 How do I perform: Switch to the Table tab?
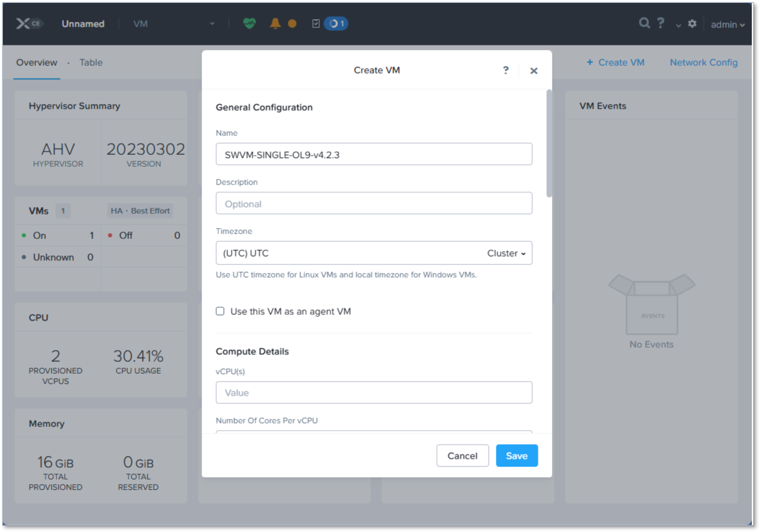(91, 62)
